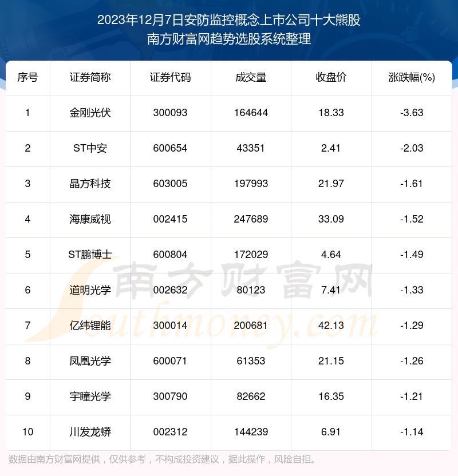Click the change value -1.33
The width and height of the screenshot is (458, 476).
pyautogui.click(x=412, y=290)
